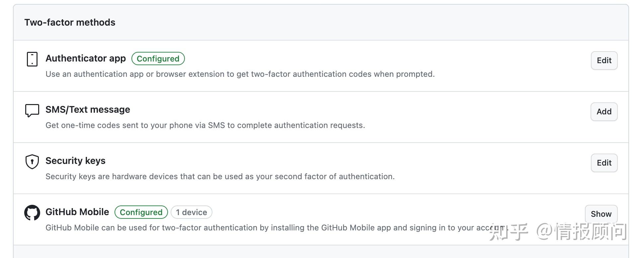Select the Security keys title
The height and width of the screenshot is (258, 644).
75,161
